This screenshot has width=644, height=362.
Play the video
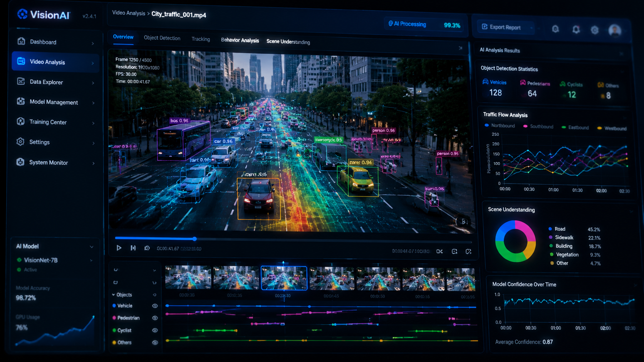pos(119,248)
